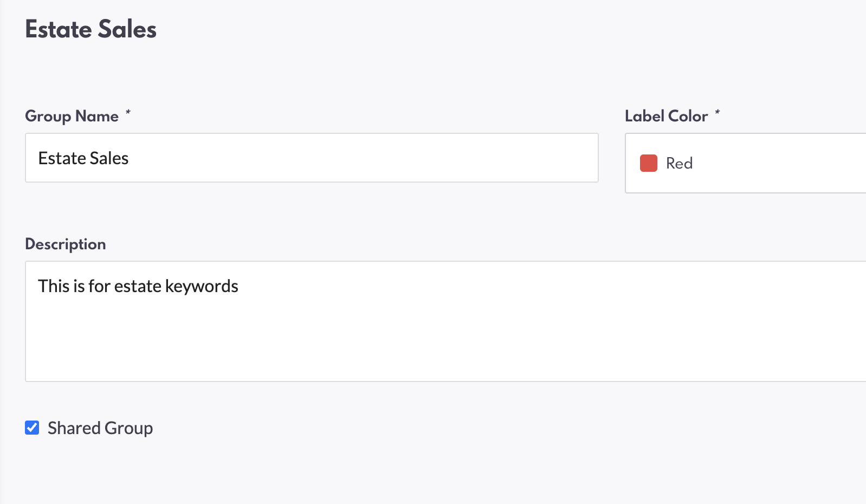This screenshot has height=504, width=866.
Task: Click the red color swatch square
Action: point(648,163)
